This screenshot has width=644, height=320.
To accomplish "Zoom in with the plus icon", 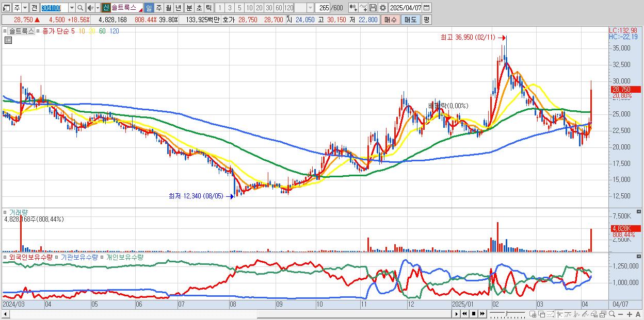I will (630, 314).
